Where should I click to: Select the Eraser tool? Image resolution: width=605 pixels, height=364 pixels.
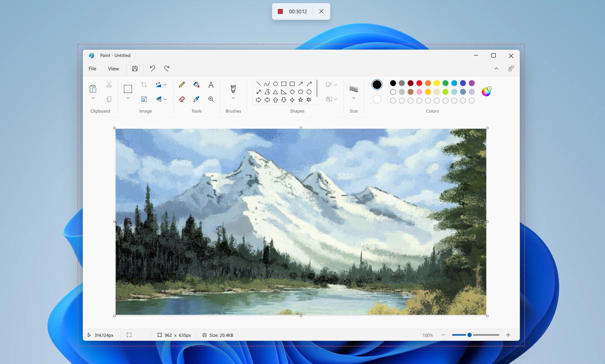point(181,99)
